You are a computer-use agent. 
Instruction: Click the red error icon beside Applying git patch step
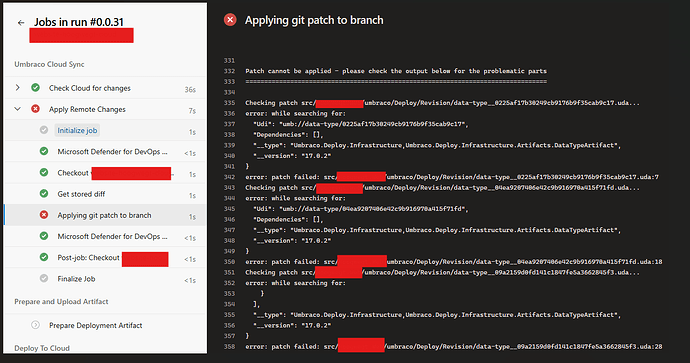(x=44, y=215)
